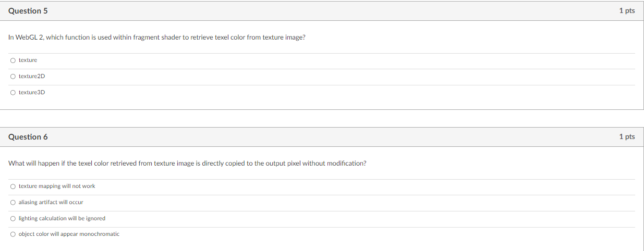Screen dimensions: 644x251
Task: Click the '1 pts' label of Question 6
Action: 627,137
